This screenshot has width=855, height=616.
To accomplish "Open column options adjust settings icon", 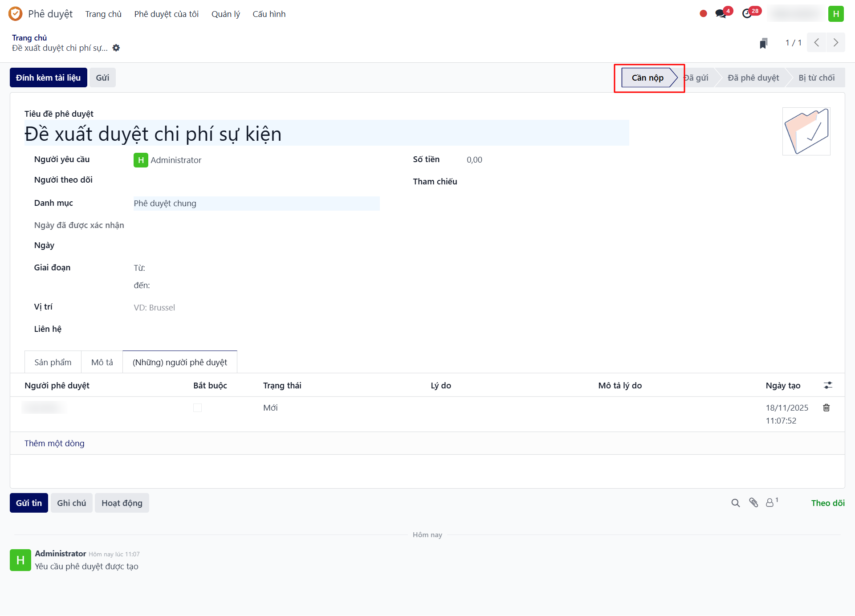I will coord(828,385).
